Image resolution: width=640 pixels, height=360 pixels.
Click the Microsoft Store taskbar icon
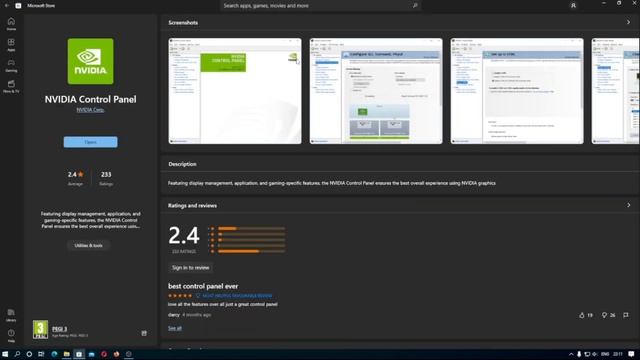pyautogui.click(x=79, y=354)
